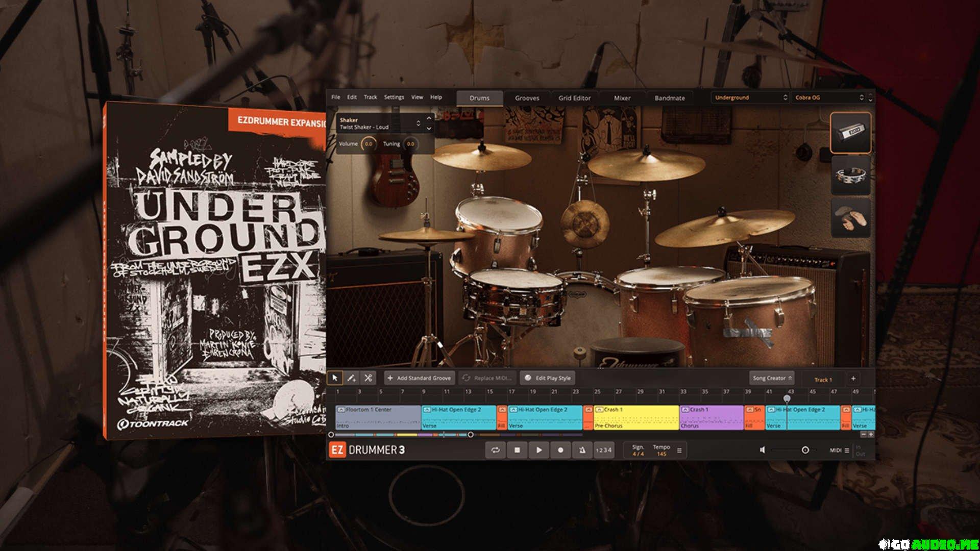Select the yellow Pre Chorus block
The image size is (980, 551).
click(x=636, y=417)
